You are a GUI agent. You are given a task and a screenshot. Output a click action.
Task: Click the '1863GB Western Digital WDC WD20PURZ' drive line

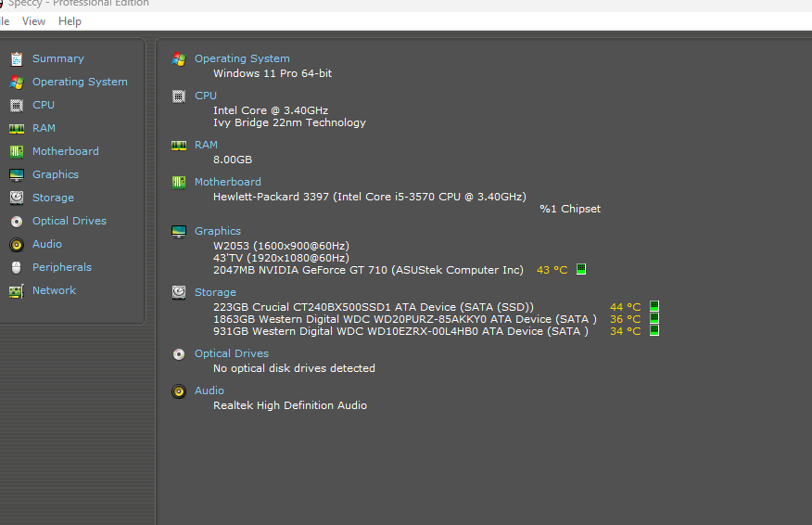tap(405, 319)
